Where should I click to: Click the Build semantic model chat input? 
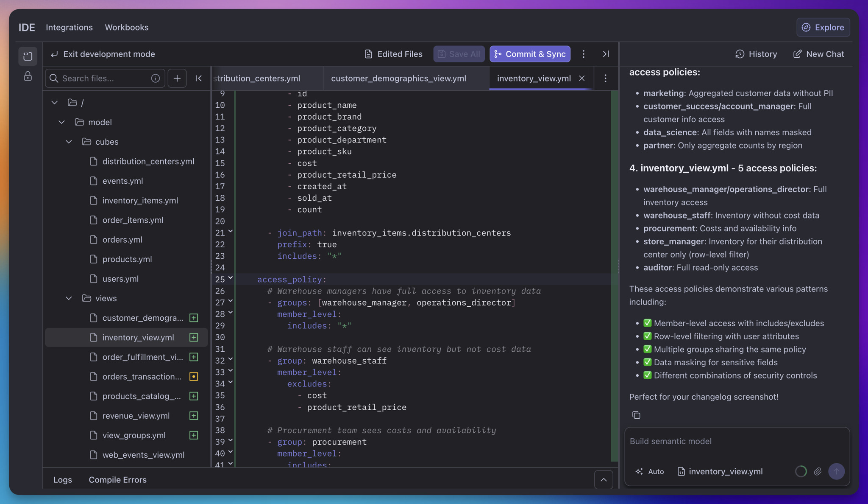(737, 442)
